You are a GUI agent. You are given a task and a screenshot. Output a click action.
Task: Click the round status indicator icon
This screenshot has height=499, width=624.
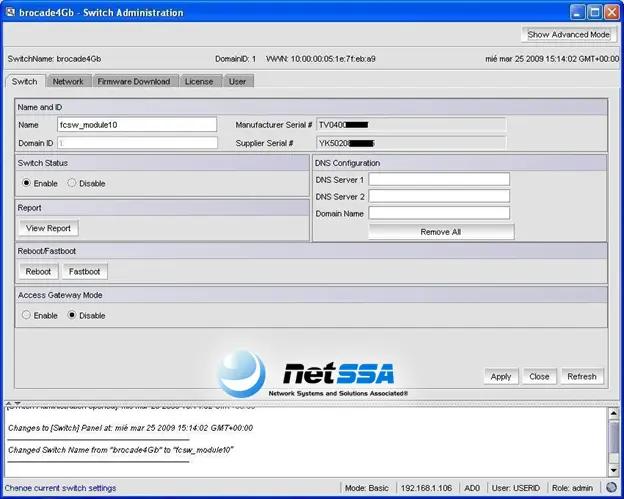pyautogui.click(x=611, y=487)
